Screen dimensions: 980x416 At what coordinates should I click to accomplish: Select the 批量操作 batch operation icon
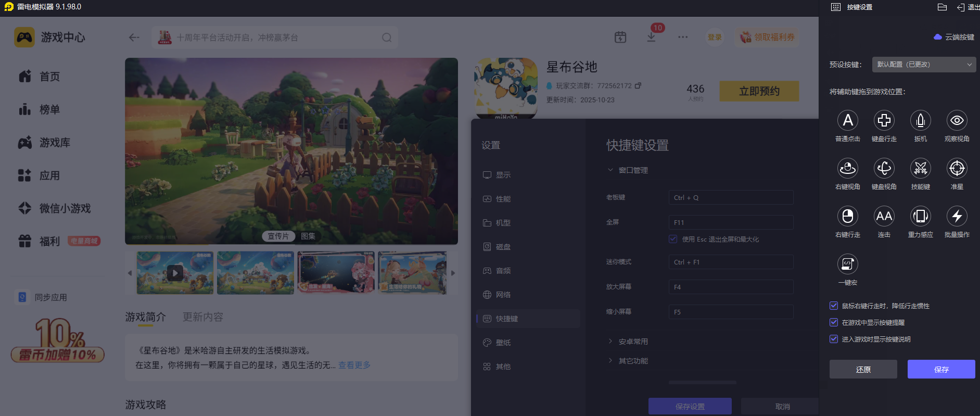[x=957, y=216]
